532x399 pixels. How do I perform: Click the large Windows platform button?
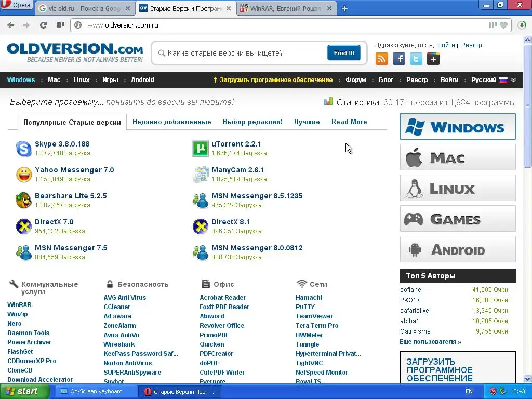point(458,127)
